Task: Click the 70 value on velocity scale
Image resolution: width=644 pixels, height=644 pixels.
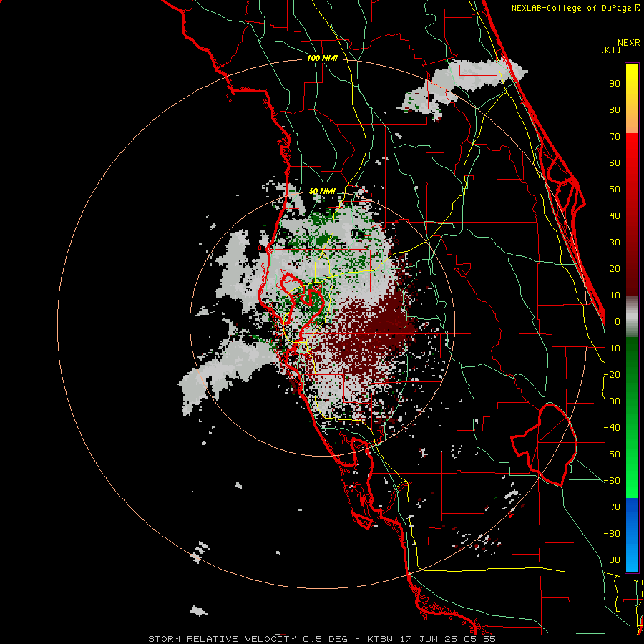Action: pyautogui.click(x=615, y=137)
